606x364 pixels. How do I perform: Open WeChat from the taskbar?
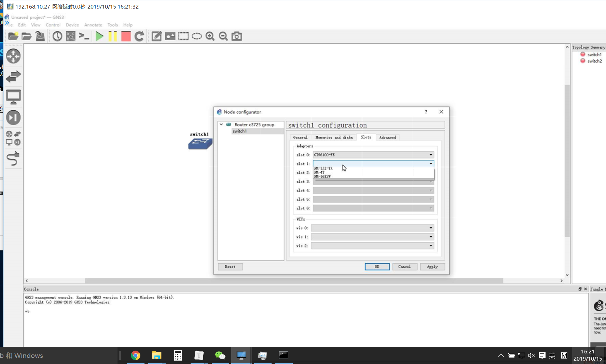tap(220, 355)
